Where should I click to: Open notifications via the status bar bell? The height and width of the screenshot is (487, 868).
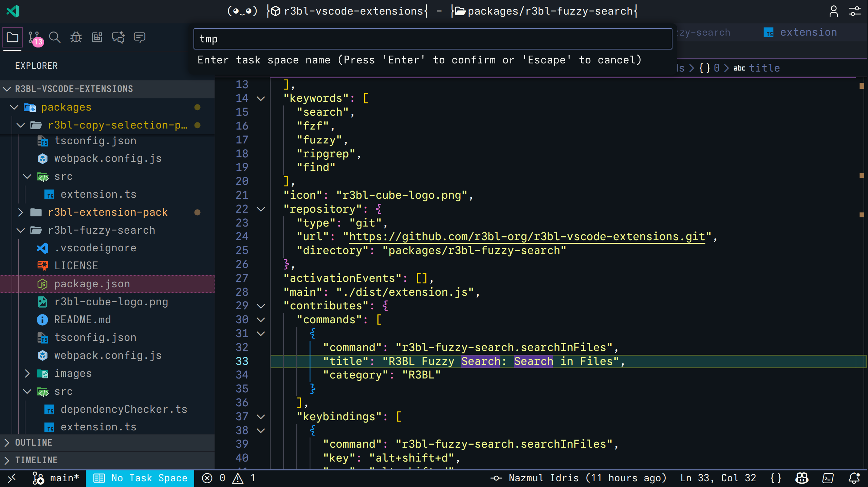pyautogui.click(x=855, y=478)
